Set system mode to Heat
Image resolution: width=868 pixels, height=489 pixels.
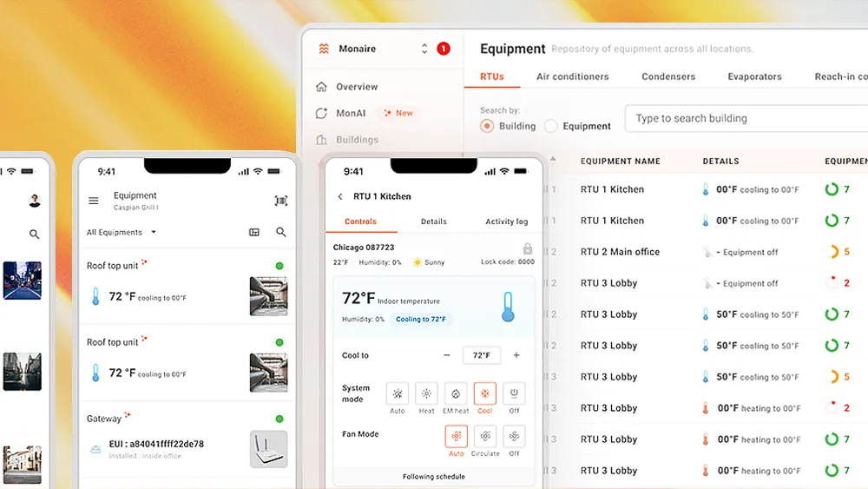[426, 393]
